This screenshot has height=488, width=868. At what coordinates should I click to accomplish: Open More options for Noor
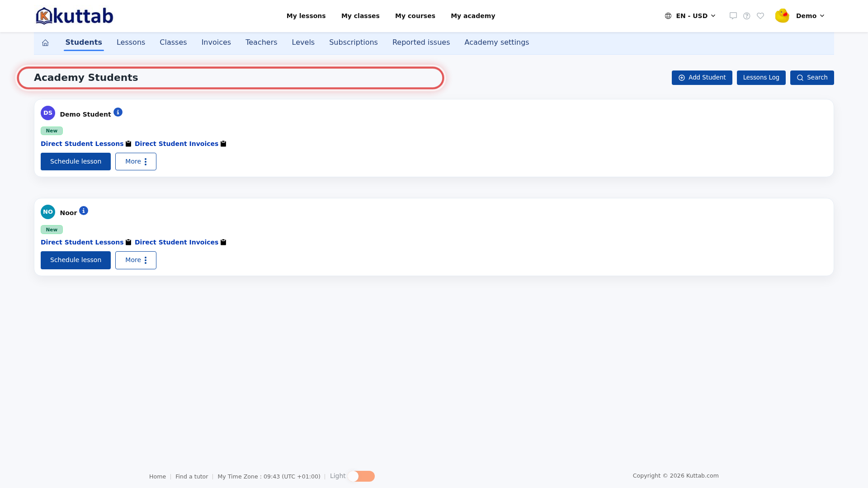click(x=136, y=260)
